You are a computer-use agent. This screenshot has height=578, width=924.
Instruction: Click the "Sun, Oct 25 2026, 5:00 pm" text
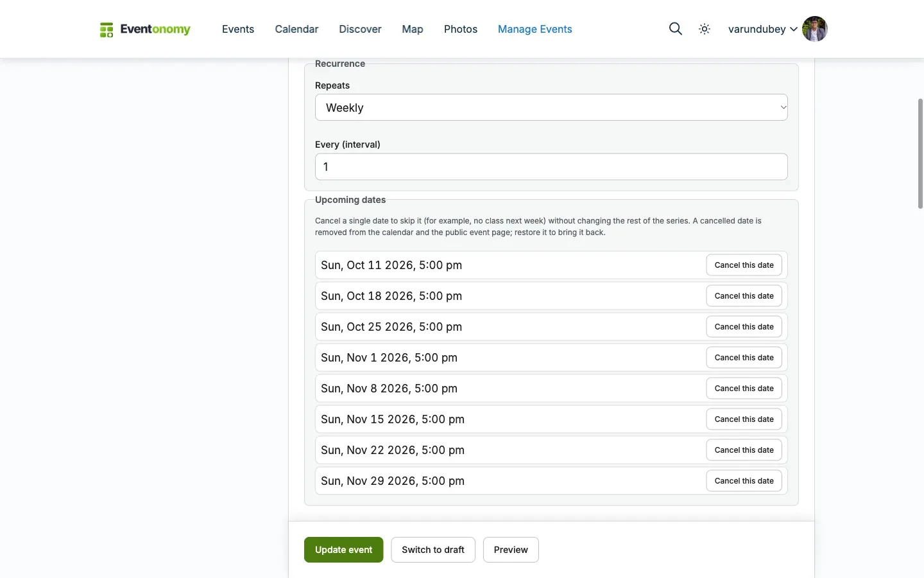[391, 327]
